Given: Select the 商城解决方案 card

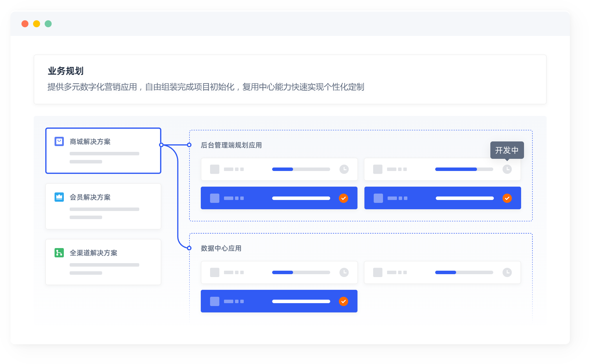Looking at the screenshot, I should tap(103, 151).
